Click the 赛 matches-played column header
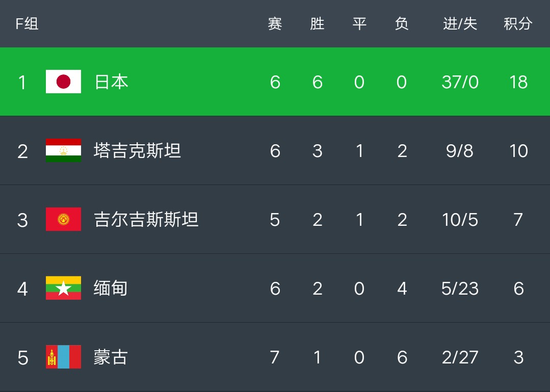The width and height of the screenshot is (550, 392). tap(275, 23)
